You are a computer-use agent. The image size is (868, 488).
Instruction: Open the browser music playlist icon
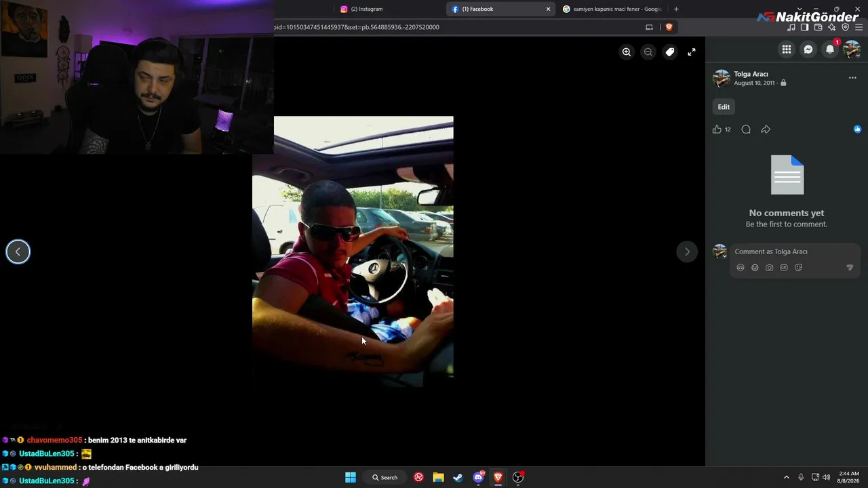(791, 27)
